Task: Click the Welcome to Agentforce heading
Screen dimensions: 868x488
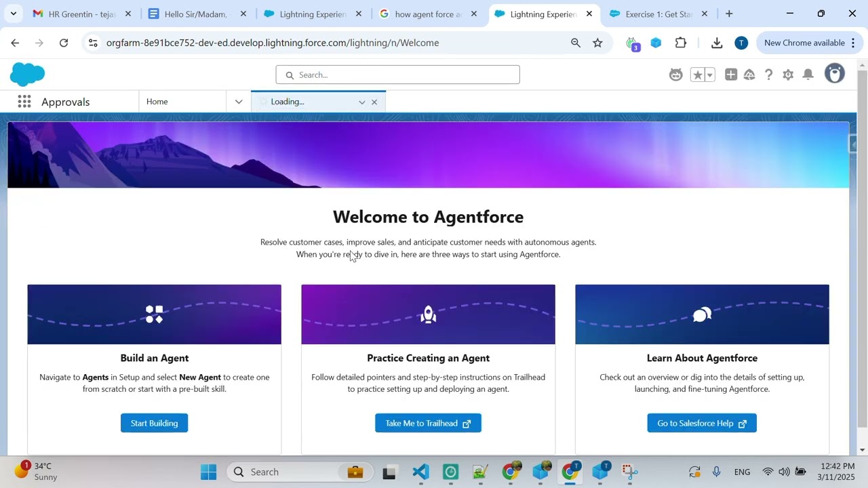Action: tap(428, 217)
